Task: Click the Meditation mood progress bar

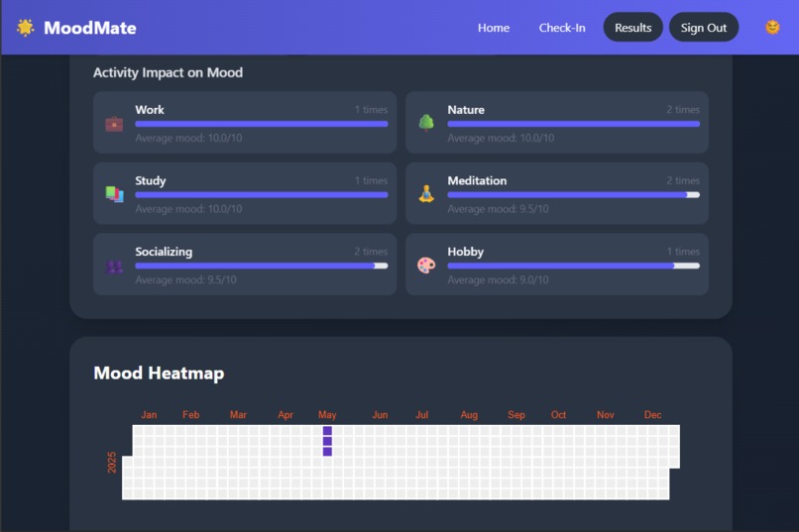Action: pyautogui.click(x=573, y=194)
